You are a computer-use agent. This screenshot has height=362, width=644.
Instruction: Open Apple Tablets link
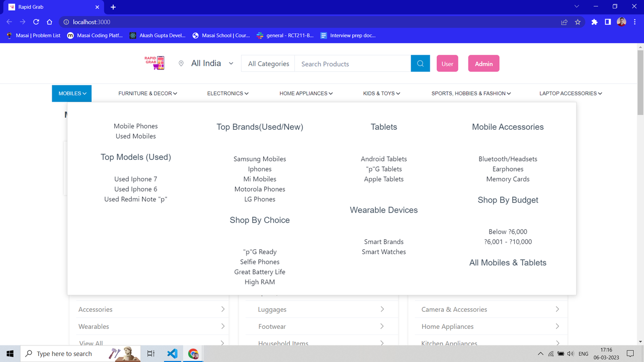(x=384, y=179)
